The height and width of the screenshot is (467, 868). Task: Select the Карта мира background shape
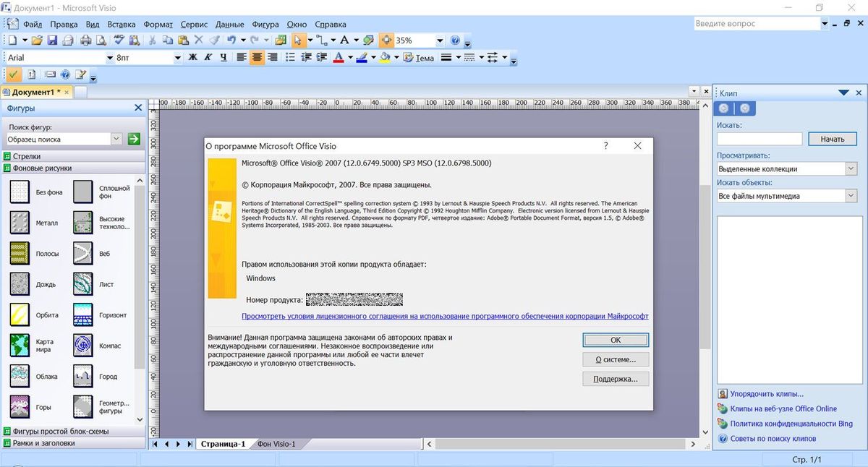[x=20, y=346]
